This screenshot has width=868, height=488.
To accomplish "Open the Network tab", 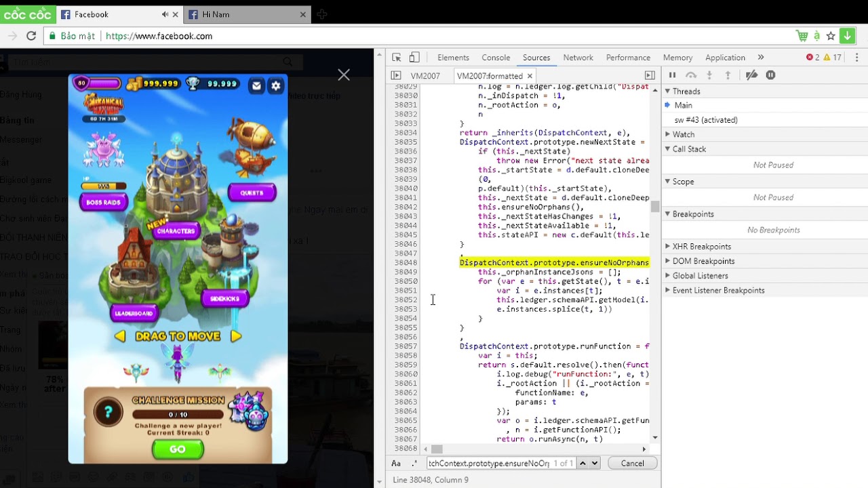I will tap(578, 58).
